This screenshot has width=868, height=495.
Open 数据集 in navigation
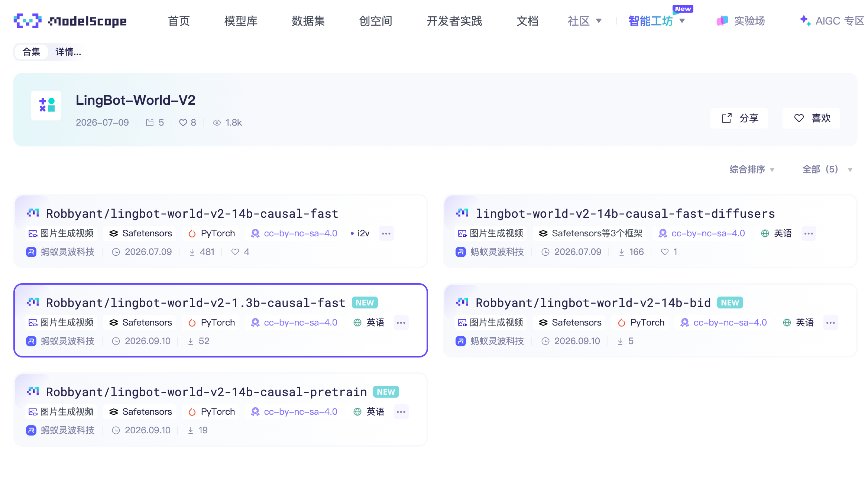pyautogui.click(x=308, y=21)
